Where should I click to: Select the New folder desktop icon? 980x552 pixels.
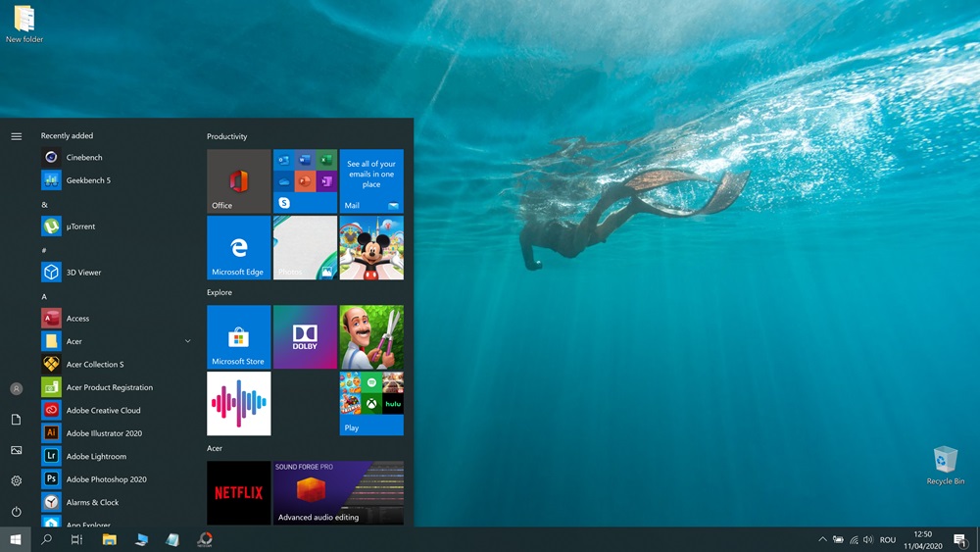24,25
